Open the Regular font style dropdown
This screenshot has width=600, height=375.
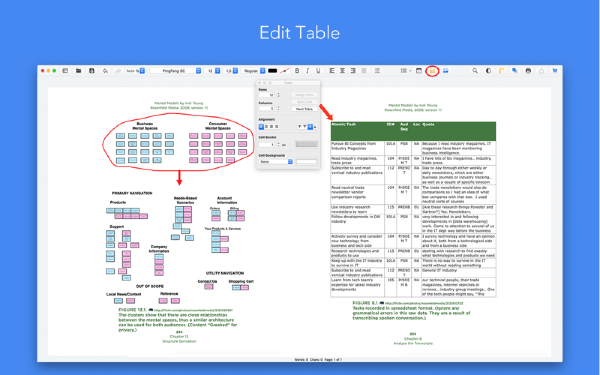pyautogui.click(x=253, y=71)
